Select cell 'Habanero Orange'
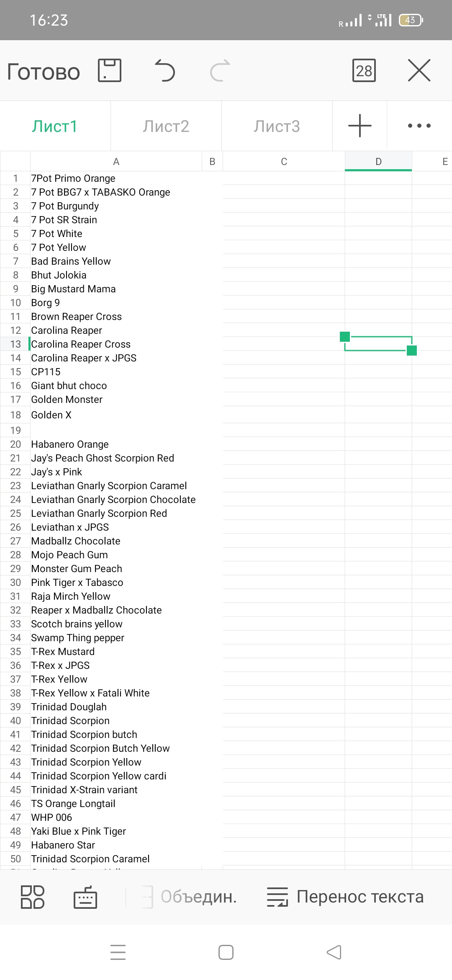The height and width of the screenshot is (980, 452). pyautogui.click(x=116, y=444)
